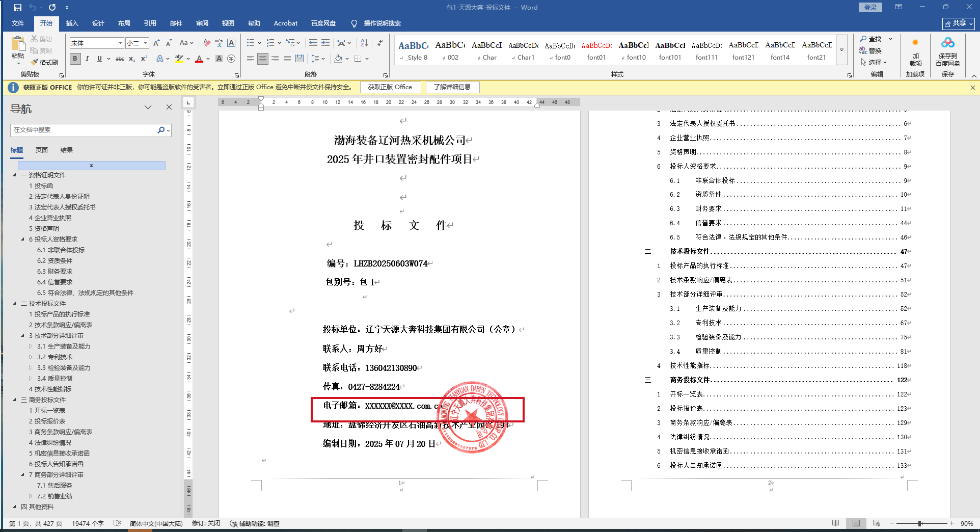The height and width of the screenshot is (532, 980).
Task: Open the phonetic guide (wén) tool
Action: click(x=219, y=43)
